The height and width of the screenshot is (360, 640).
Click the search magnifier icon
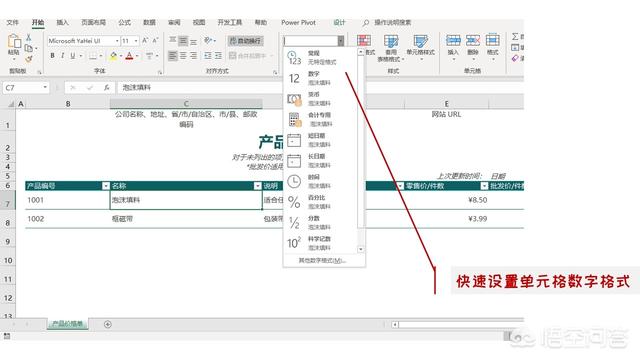(366, 23)
